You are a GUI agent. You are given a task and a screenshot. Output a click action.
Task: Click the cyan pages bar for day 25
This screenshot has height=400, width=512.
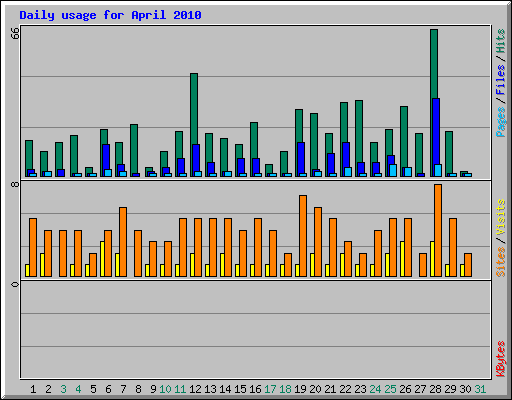coord(393,170)
